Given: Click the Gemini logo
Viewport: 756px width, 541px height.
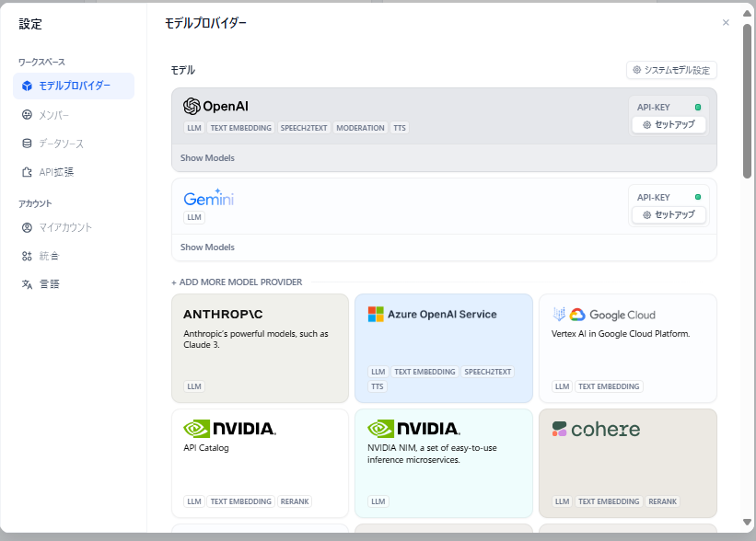Looking at the screenshot, I should (x=208, y=198).
